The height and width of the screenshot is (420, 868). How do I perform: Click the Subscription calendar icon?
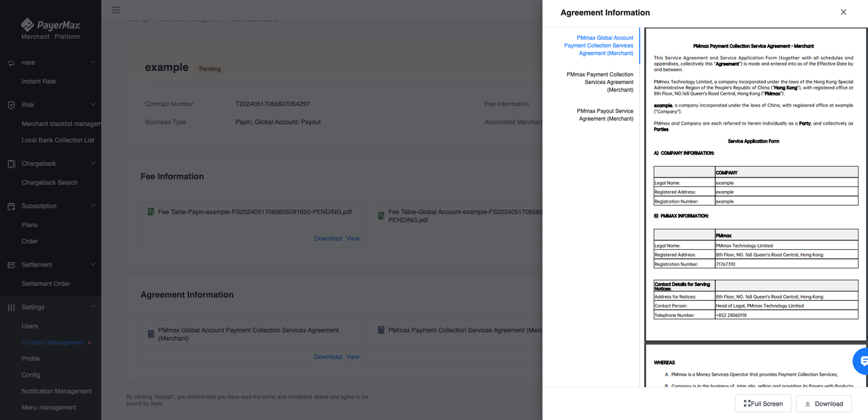tap(12, 207)
